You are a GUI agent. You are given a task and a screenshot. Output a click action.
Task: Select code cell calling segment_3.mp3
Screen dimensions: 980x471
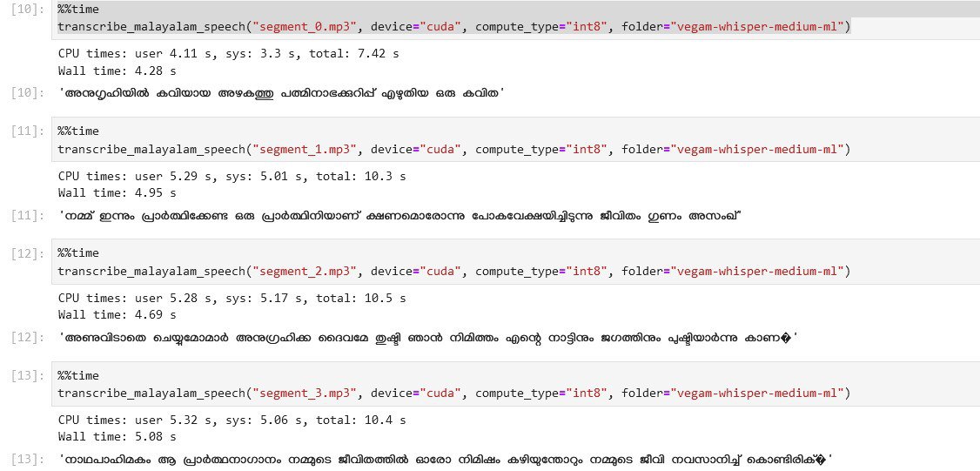515,384
